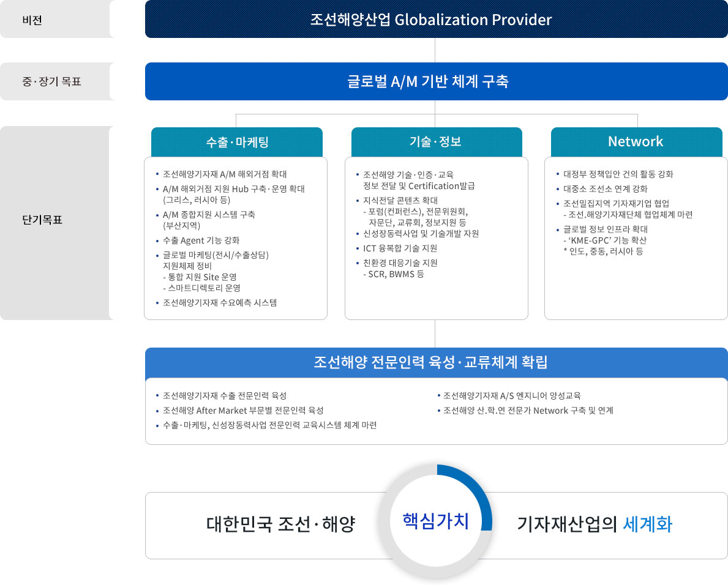Click 조선해양기자재 A/S 엔지니어 양성교육
Image resolution: width=728 pixels, height=585 pixels.
click(x=512, y=396)
